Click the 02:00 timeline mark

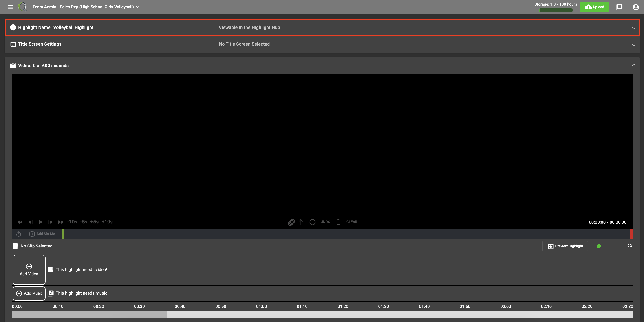(x=505, y=306)
